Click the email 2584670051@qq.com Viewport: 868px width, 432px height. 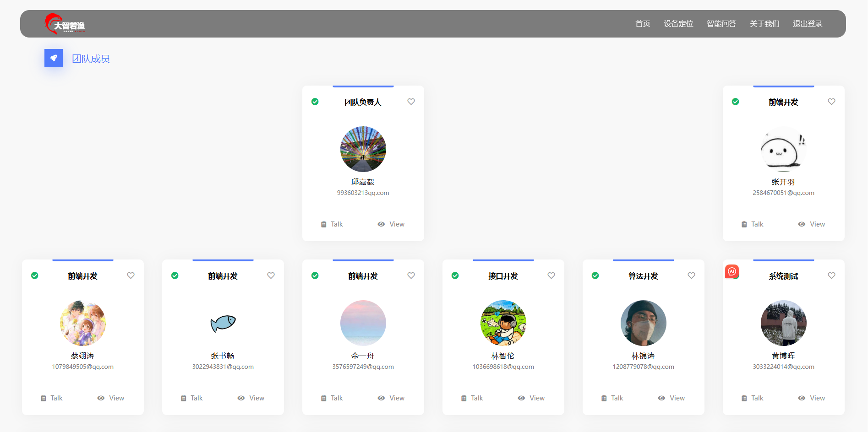point(784,193)
